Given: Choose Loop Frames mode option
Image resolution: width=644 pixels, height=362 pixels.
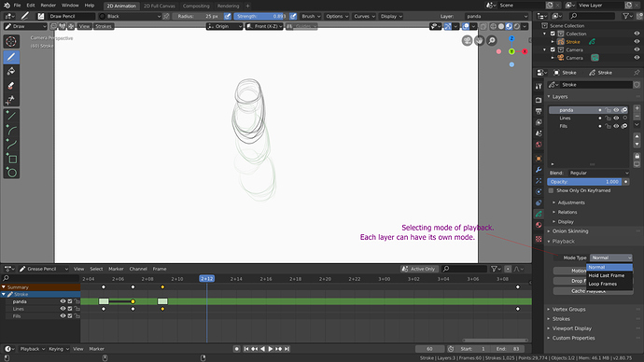Looking at the screenshot, I should [603, 284].
